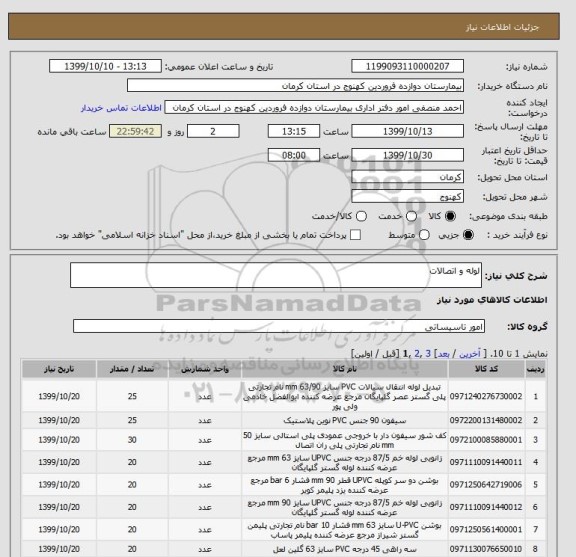Click the نام کالا column header
576x557 pixels.
(x=345, y=369)
